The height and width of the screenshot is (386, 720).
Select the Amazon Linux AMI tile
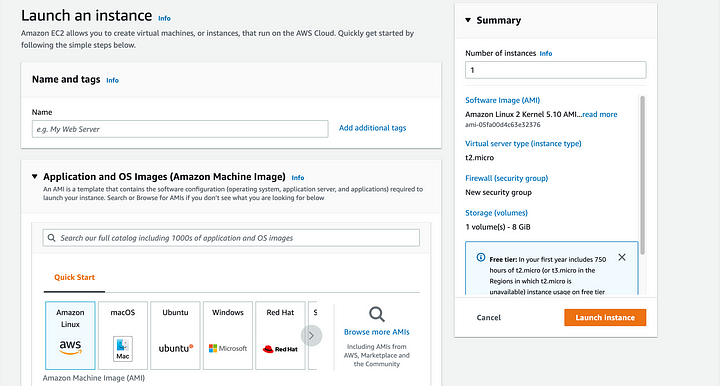pos(70,335)
